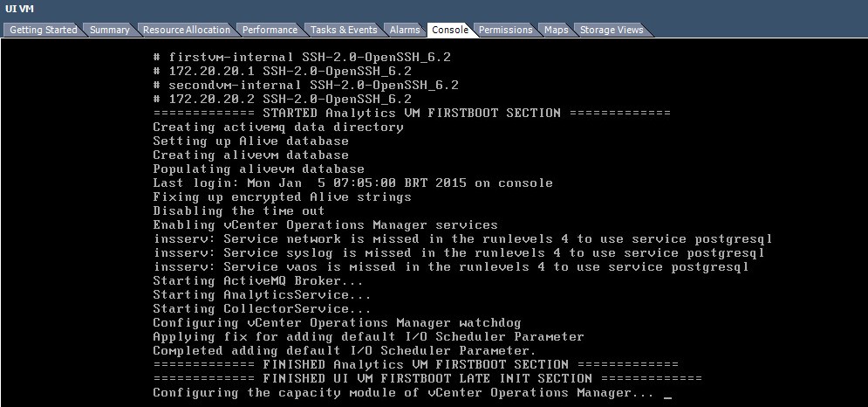Click the 'Configuring the capacity module' line

[x=403, y=392]
